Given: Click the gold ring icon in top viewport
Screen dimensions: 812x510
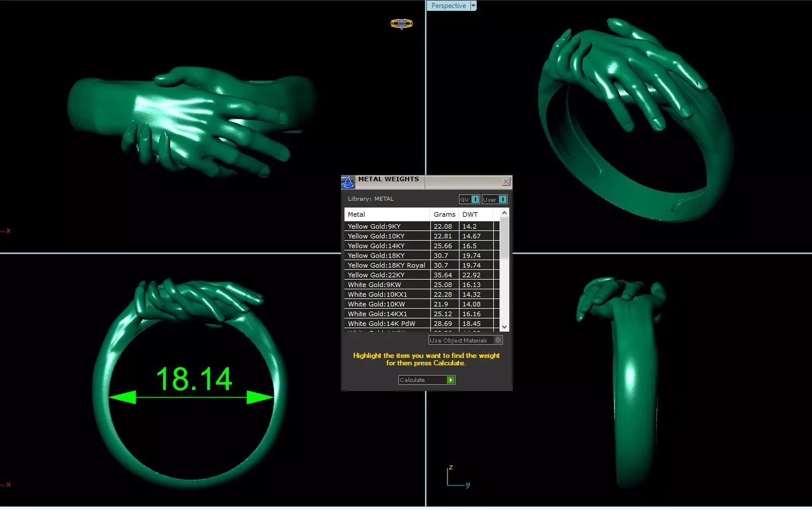Looking at the screenshot, I should [x=401, y=24].
